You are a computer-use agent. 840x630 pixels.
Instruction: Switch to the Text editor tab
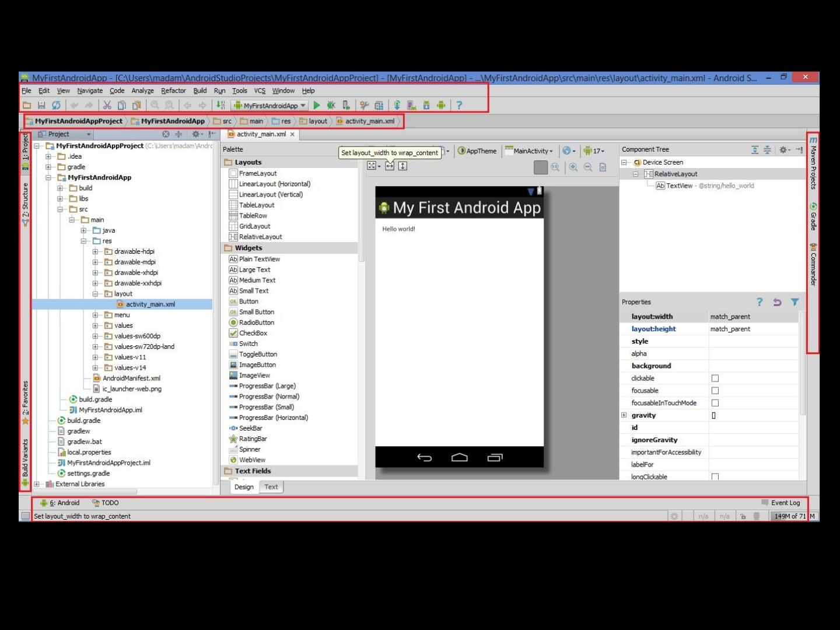tap(271, 487)
